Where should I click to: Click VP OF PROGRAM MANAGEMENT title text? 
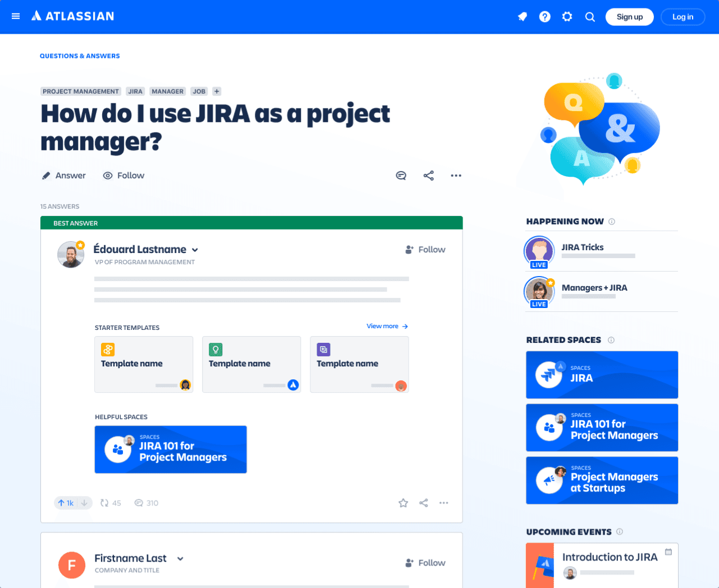145,262
